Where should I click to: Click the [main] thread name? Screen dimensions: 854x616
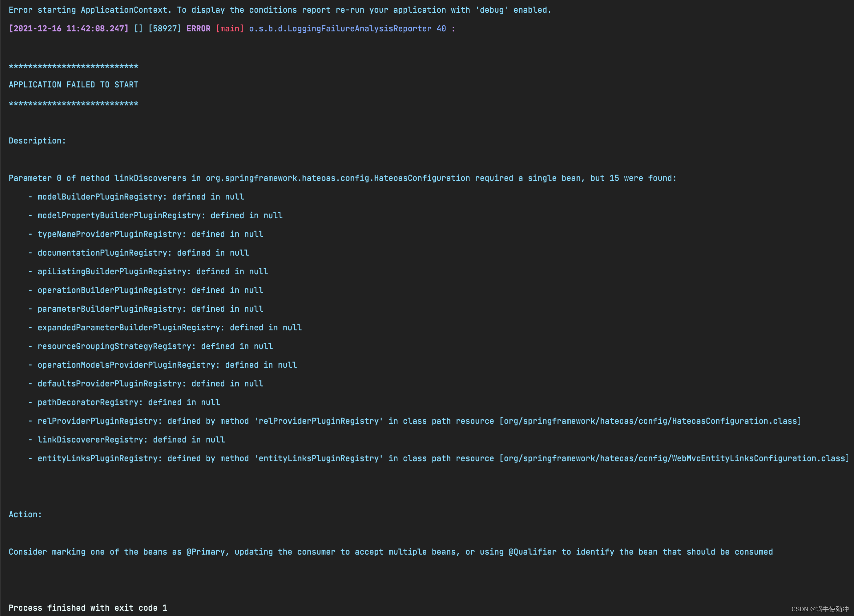pyautogui.click(x=230, y=29)
